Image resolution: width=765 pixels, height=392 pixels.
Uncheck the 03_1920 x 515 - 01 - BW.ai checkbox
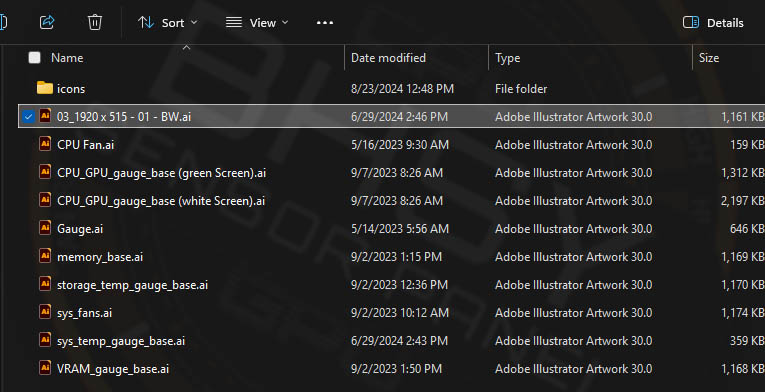click(28, 117)
